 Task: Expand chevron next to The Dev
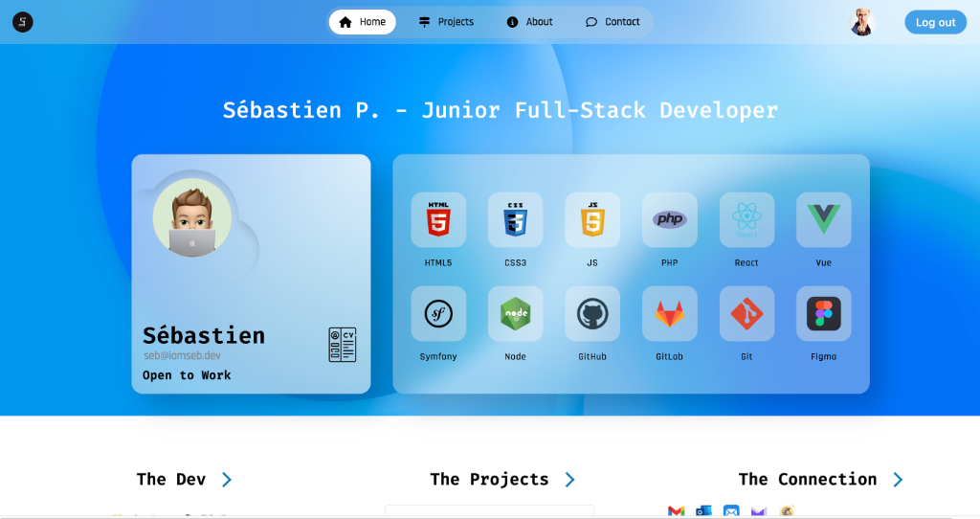(x=227, y=480)
